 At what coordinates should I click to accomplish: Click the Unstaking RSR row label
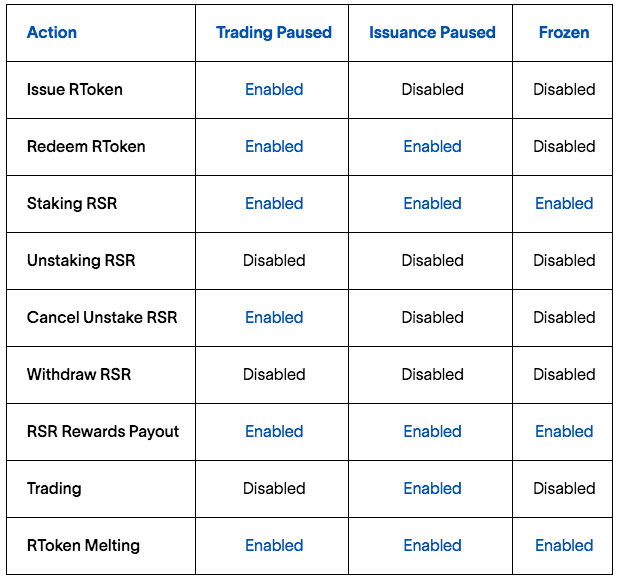coord(81,260)
